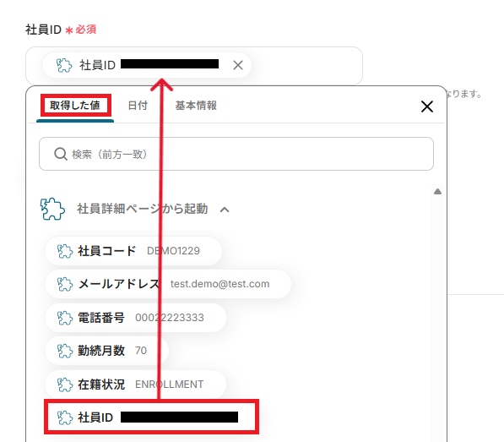Collapse the 社員詳細ページから起動 section chevron
This screenshot has width=504, height=442.
click(x=225, y=210)
